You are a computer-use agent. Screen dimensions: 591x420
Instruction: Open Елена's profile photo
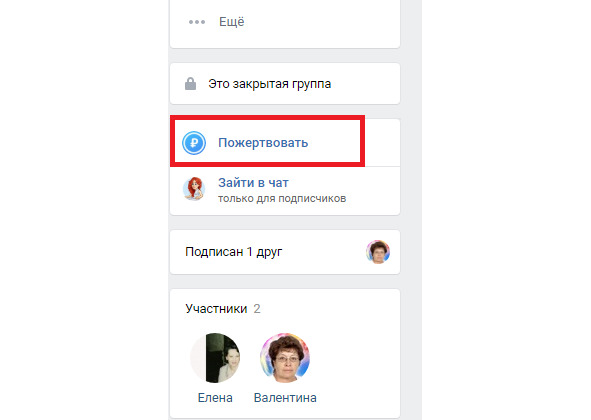(x=215, y=358)
